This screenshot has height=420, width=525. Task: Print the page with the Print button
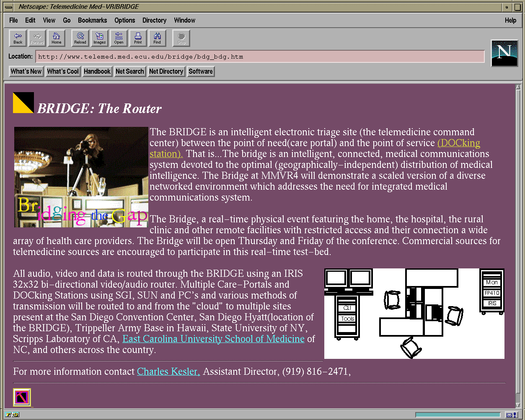point(138,38)
